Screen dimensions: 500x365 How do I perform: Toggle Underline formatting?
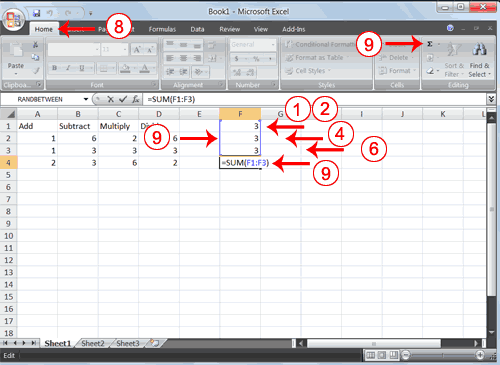point(82,68)
